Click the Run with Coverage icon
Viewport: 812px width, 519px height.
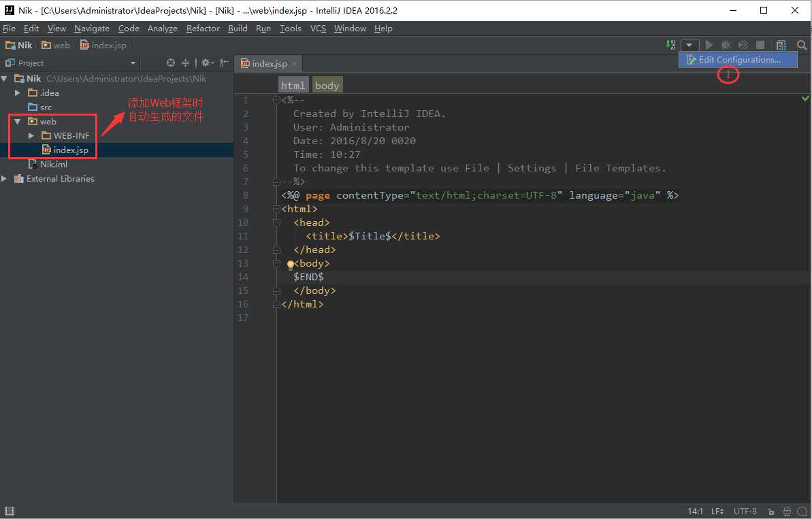point(743,45)
